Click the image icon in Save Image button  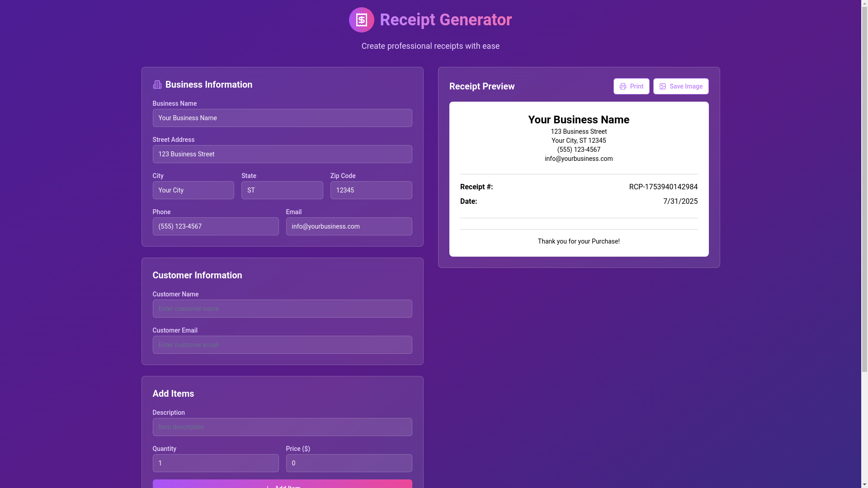coord(663,86)
